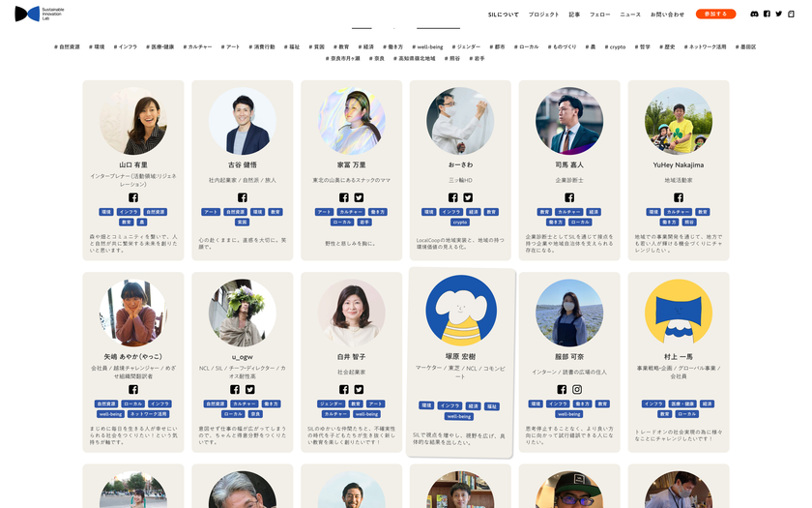Click well-being tag on 服部 可奈's card
The image size is (812, 508).
569,414
